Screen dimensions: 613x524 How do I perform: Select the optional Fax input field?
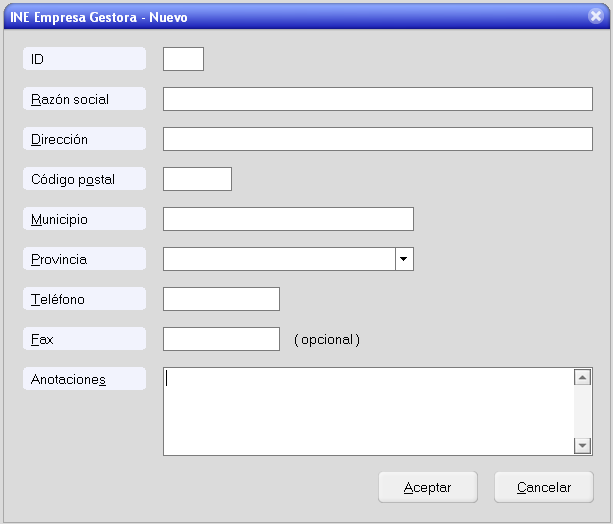[x=221, y=339]
